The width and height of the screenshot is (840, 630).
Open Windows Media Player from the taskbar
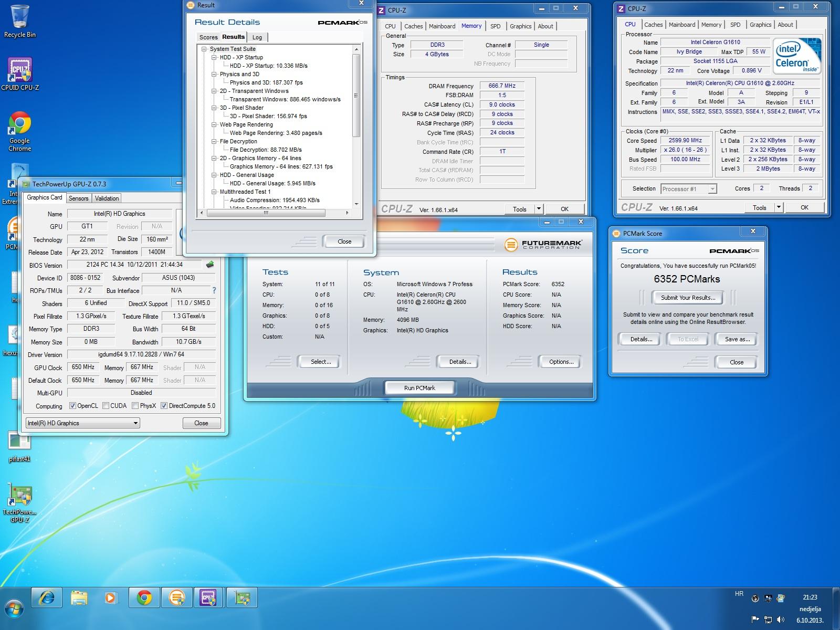point(111,597)
